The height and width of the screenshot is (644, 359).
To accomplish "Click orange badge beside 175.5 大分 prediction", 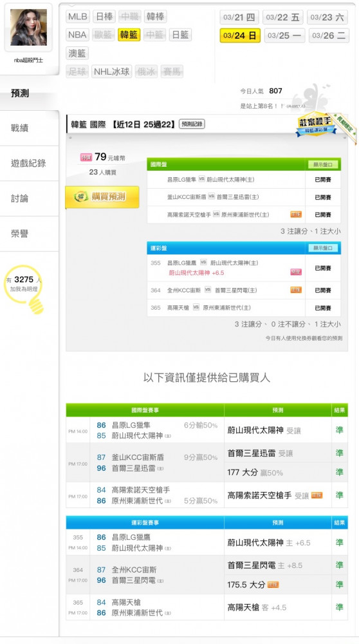I will pyautogui.click(x=273, y=585).
